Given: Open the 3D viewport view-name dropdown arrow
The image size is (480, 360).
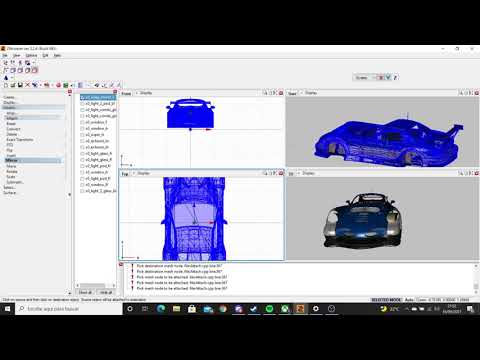Looking at the screenshot, I should (298, 173).
